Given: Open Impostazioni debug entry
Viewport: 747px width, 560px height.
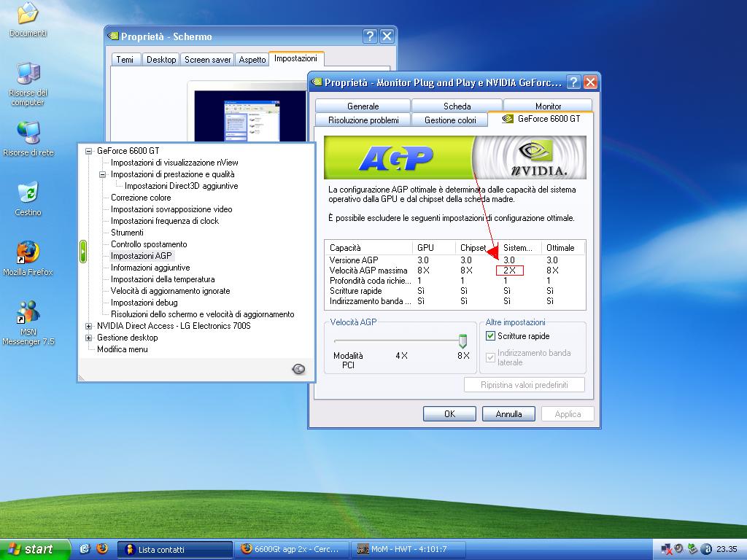Looking at the screenshot, I should point(144,303).
